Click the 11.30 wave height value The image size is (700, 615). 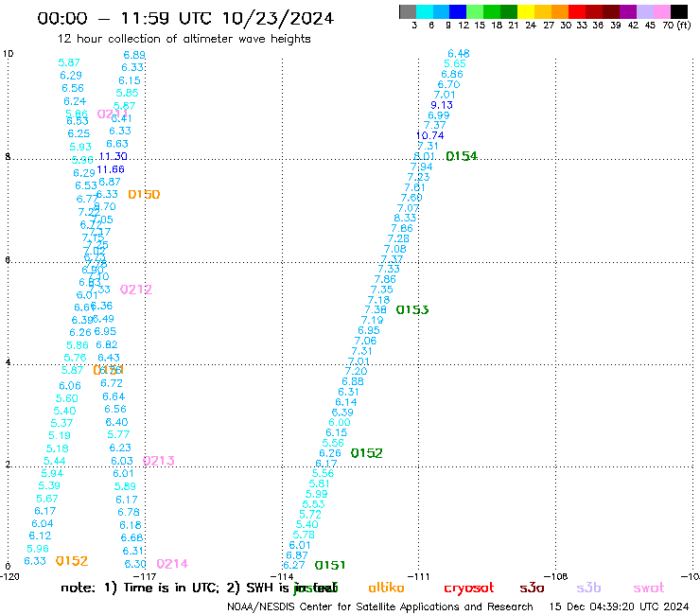(x=113, y=156)
